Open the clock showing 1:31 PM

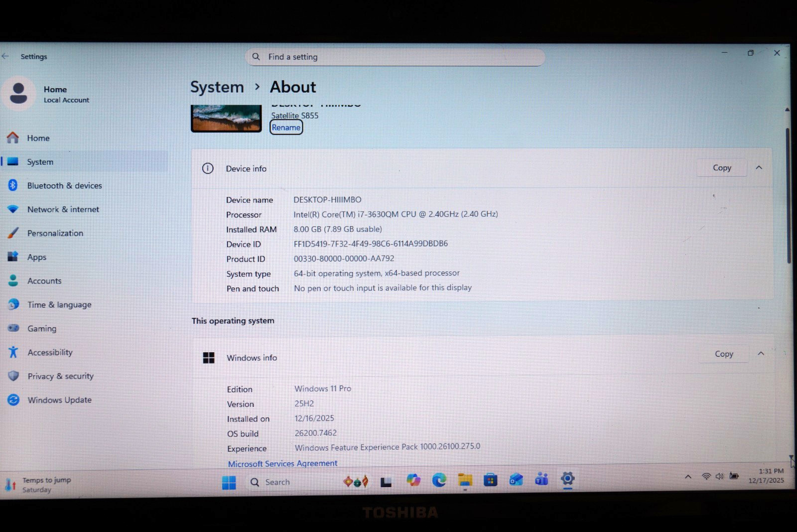766,476
